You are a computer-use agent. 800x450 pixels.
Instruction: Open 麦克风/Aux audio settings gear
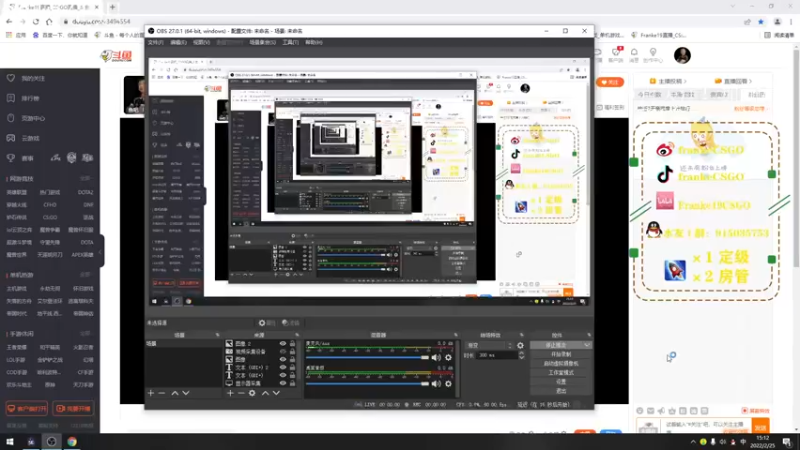pyautogui.click(x=448, y=358)
